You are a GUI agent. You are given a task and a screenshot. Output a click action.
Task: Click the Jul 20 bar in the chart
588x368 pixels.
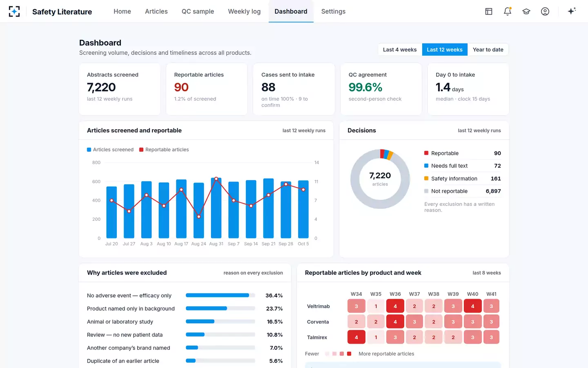click(x=111, y=212)
